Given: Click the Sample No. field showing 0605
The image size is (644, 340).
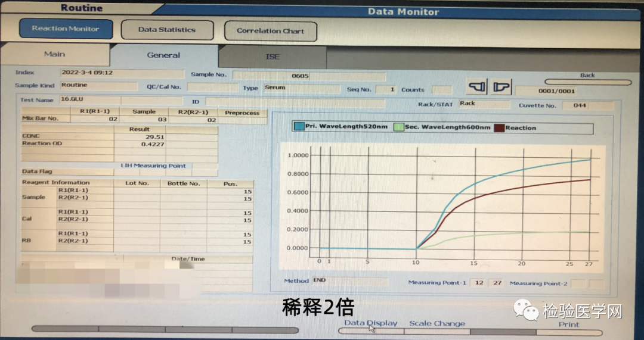Looking at the screenshot, I should [x=308, y=76].
